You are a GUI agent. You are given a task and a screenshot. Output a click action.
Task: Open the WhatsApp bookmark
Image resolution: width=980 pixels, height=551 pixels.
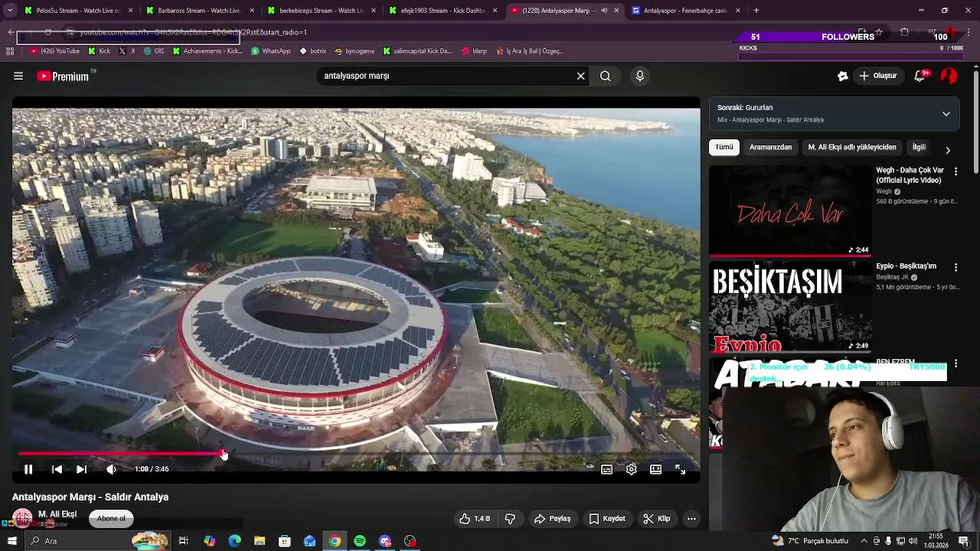tap(271, 51)
